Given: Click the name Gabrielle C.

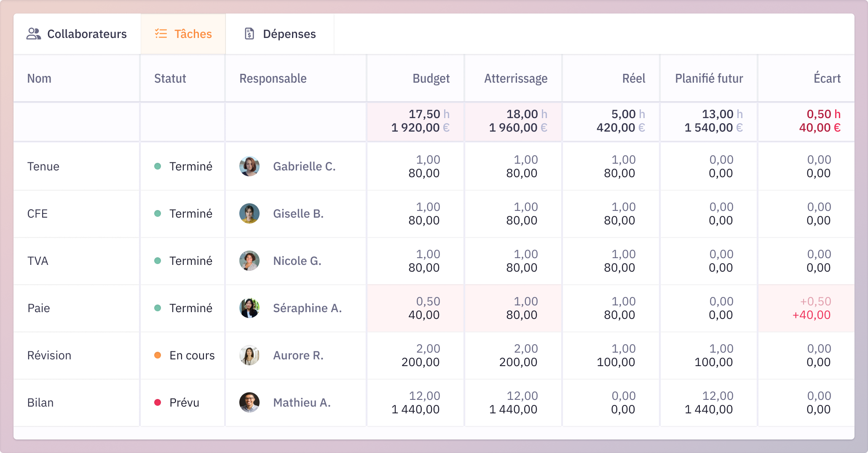Looking at the screenshot, I should (304, 166).
